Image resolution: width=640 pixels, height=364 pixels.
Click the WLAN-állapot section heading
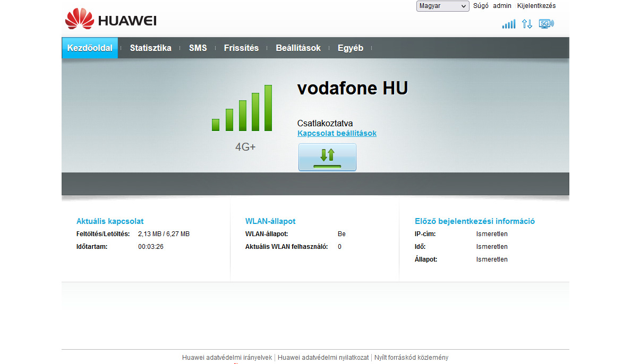[x=270, y=221]
